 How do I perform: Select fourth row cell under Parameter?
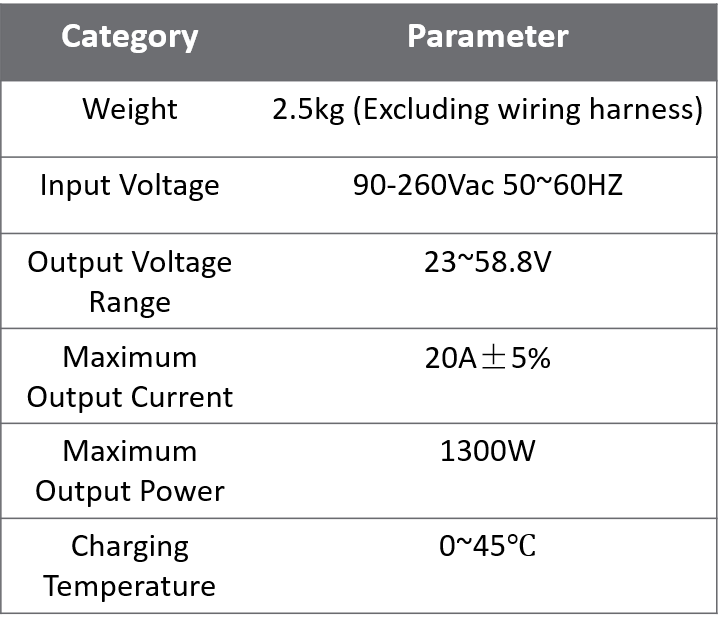pyautogui.click(x=487, y=376)
